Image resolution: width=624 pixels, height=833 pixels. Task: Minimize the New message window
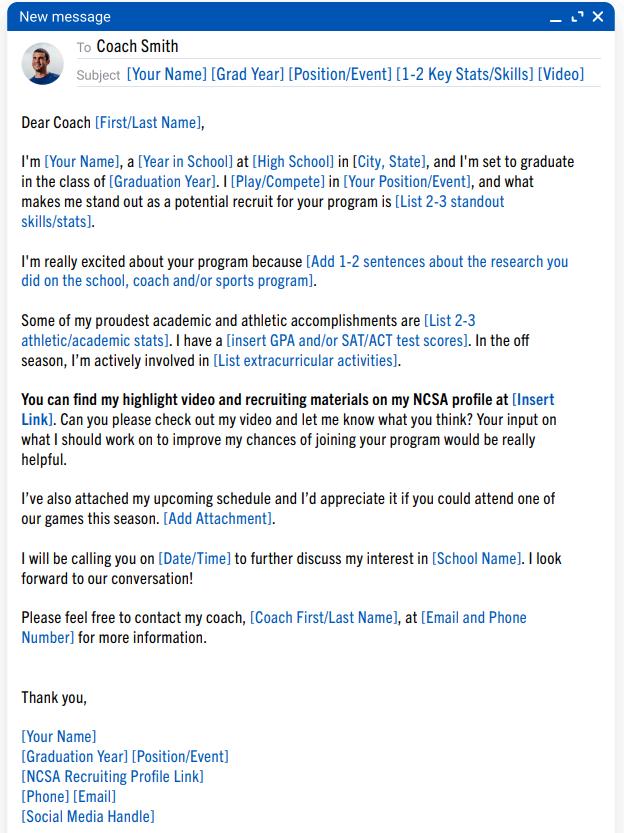(556, 18)
